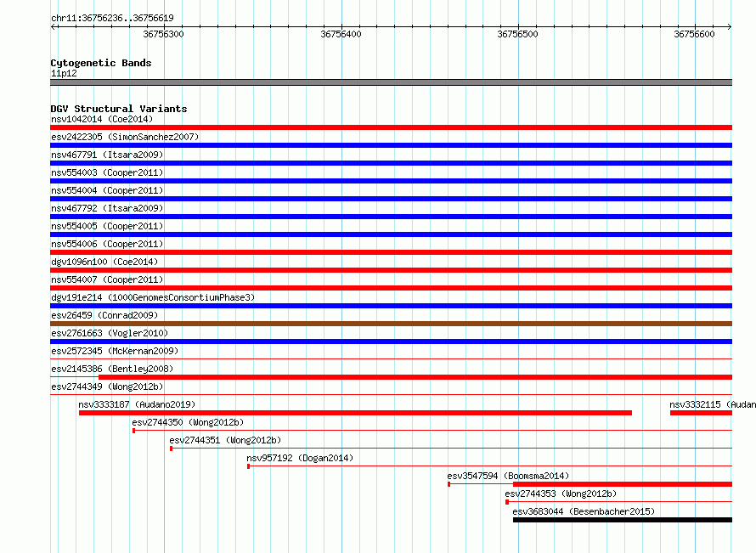Viewport: 756px width, 553px height.
Task: Click the esv2572345 (McKernan2009) label
Action: [115, 351]
